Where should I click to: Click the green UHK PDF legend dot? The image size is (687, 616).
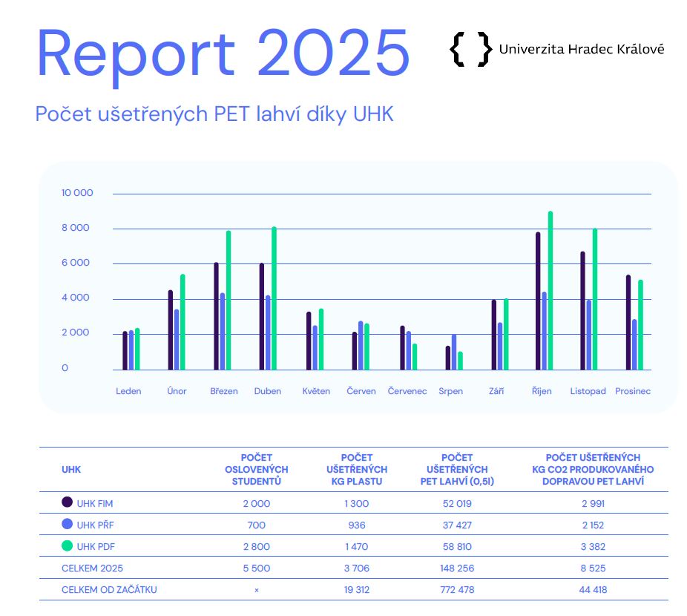(67, 546)
